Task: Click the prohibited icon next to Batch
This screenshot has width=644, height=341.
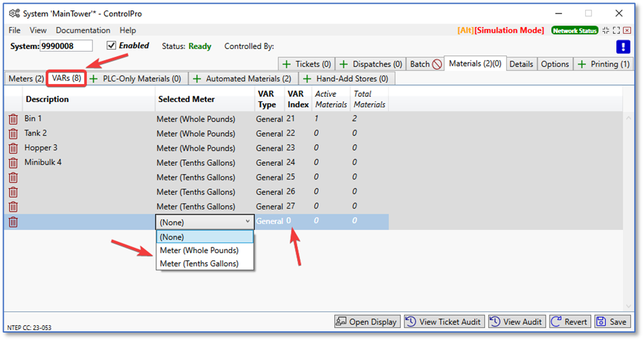Action: pyautogui.click(x=437, y=64)
